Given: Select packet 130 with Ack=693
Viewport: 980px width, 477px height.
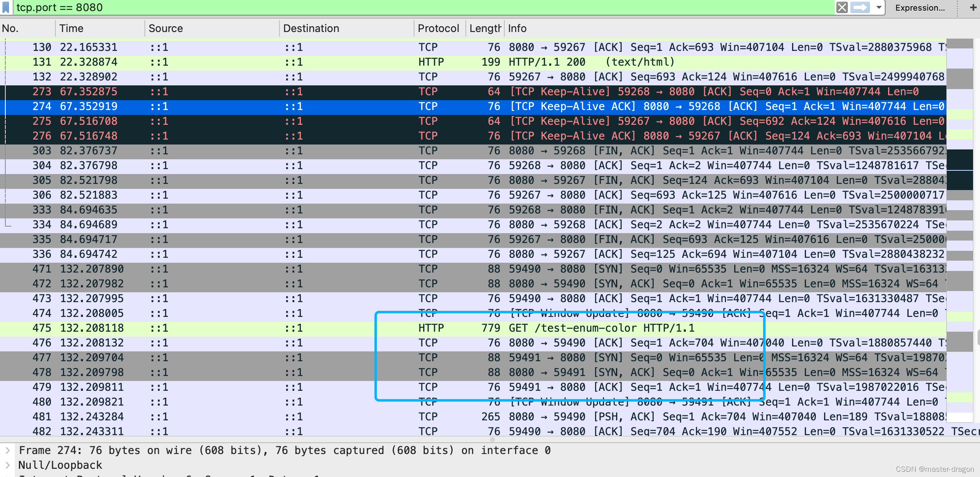Looking at the screenshot, I should tap(473, 47).
